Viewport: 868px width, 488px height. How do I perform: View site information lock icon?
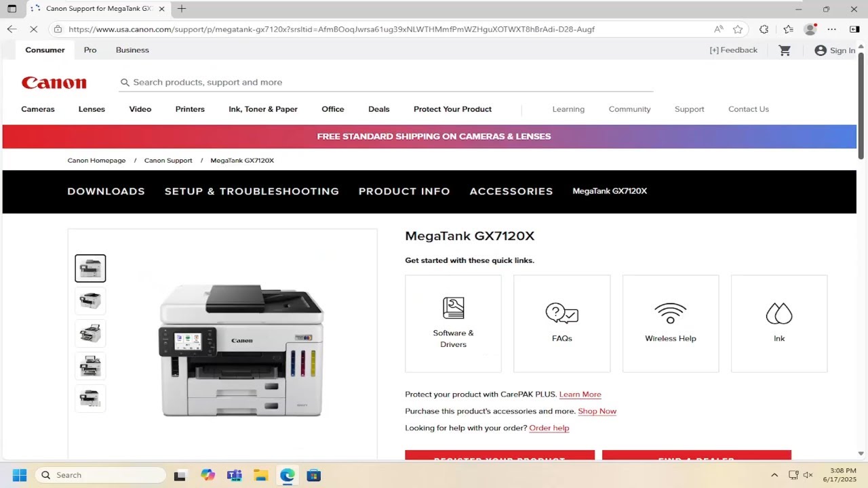pos(58,29)
